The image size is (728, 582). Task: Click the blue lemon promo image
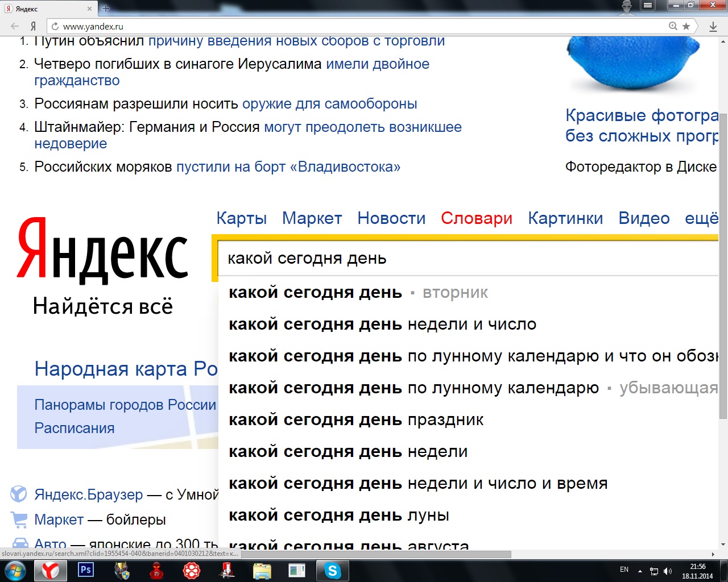[632, 63]
